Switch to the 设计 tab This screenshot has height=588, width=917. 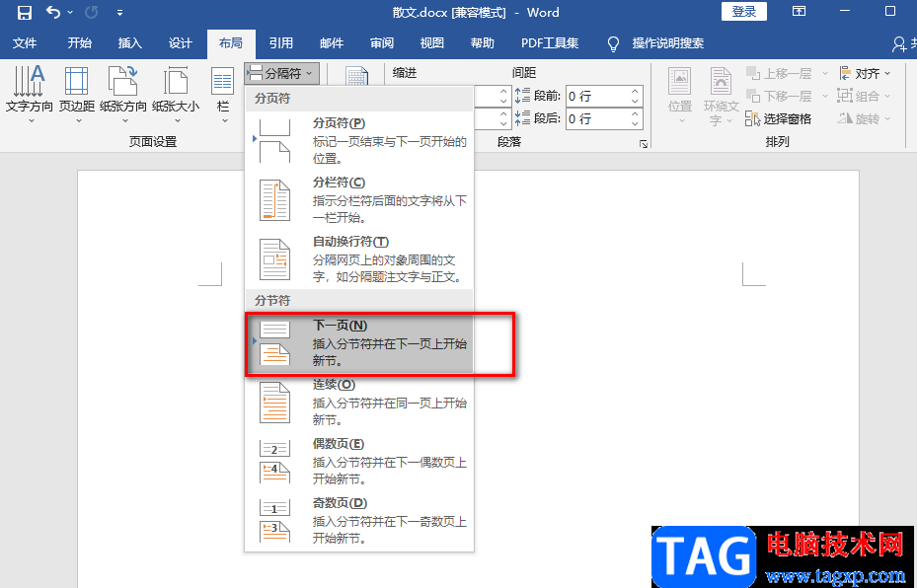(x=180, y=43)
